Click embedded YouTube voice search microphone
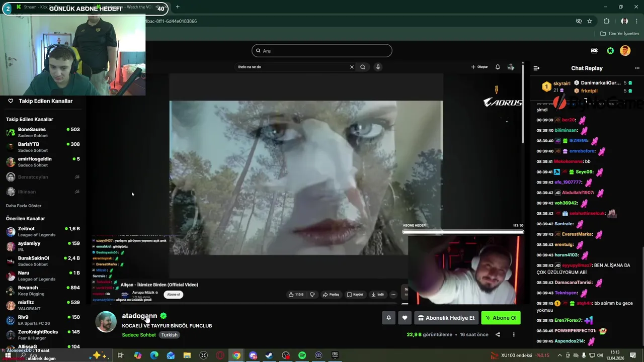 378,67
